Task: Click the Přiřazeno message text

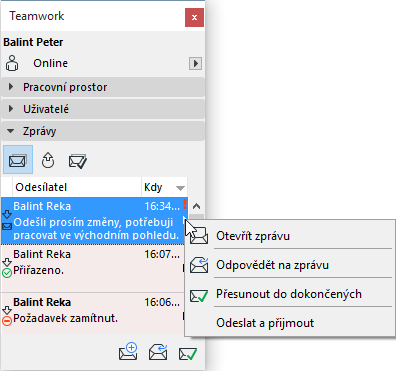Action: click(38, 270)
